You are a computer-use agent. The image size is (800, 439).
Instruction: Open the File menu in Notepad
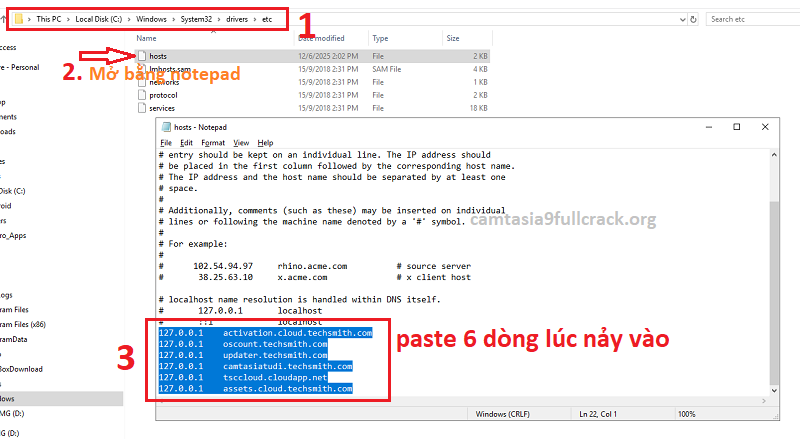tap(166, 143)
